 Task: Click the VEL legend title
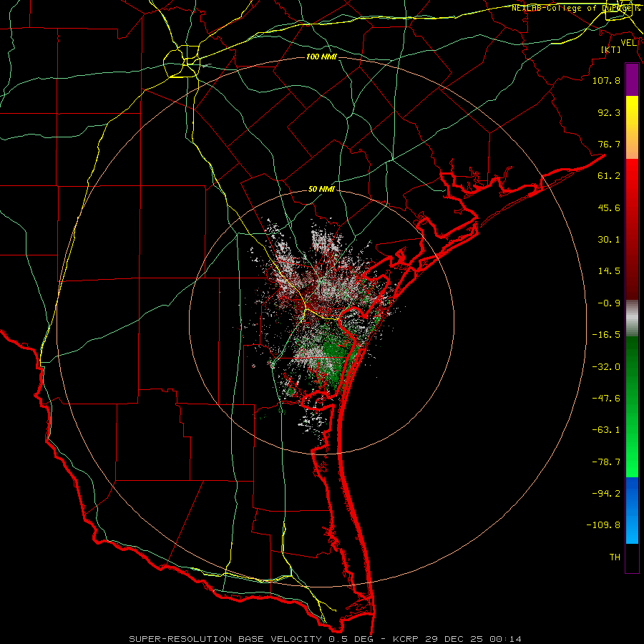(628, 42)
